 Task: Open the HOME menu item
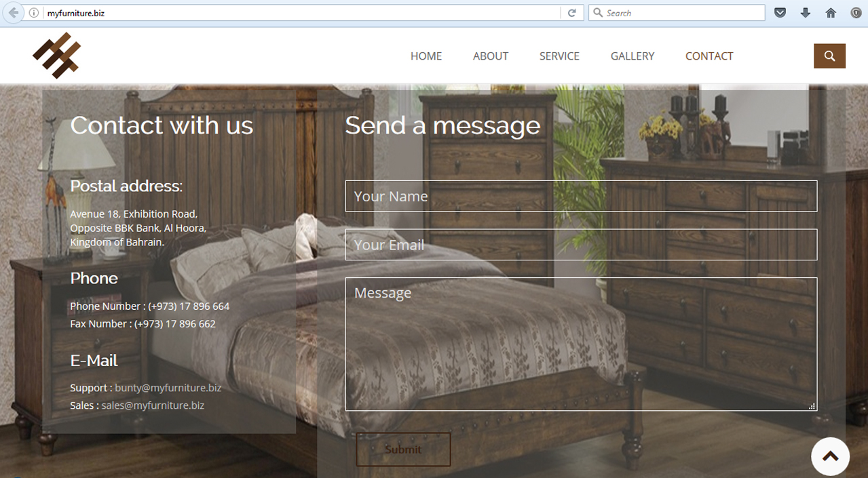pos(426,56)
